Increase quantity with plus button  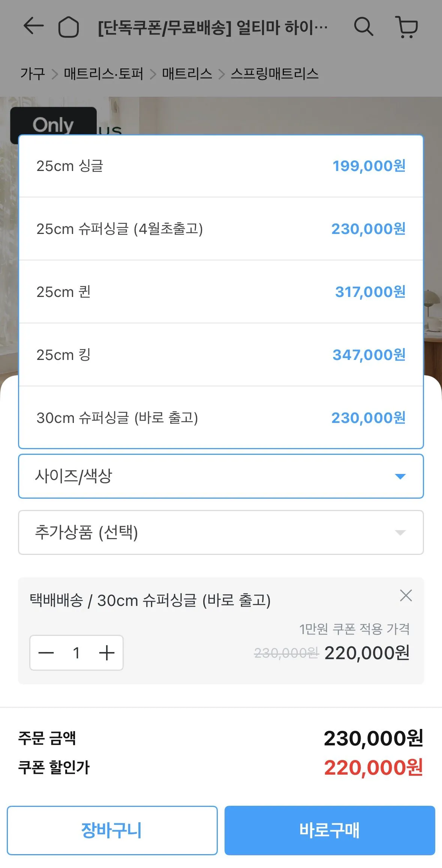(x=107, y=653)
